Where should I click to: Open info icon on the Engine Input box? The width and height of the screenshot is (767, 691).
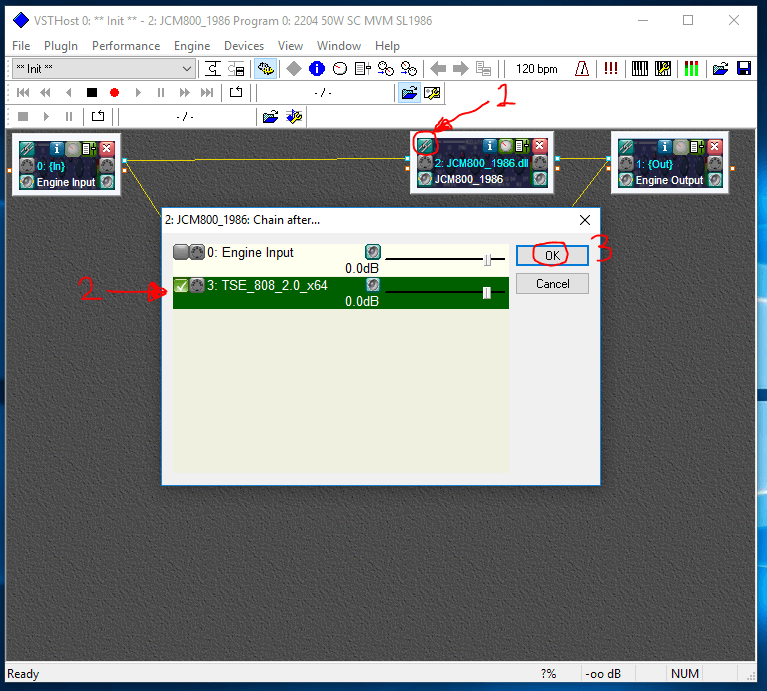[x=57, y=148]
